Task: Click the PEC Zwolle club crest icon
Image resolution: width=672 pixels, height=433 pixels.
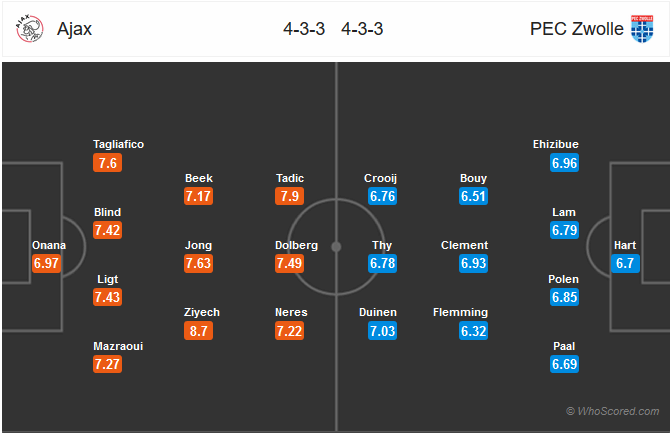Action: (x=642, y=29)
